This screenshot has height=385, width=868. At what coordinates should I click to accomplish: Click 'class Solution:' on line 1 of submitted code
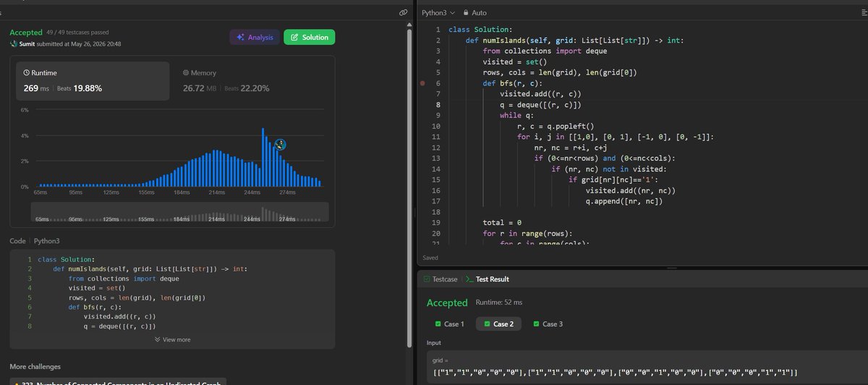click(67, 259)
